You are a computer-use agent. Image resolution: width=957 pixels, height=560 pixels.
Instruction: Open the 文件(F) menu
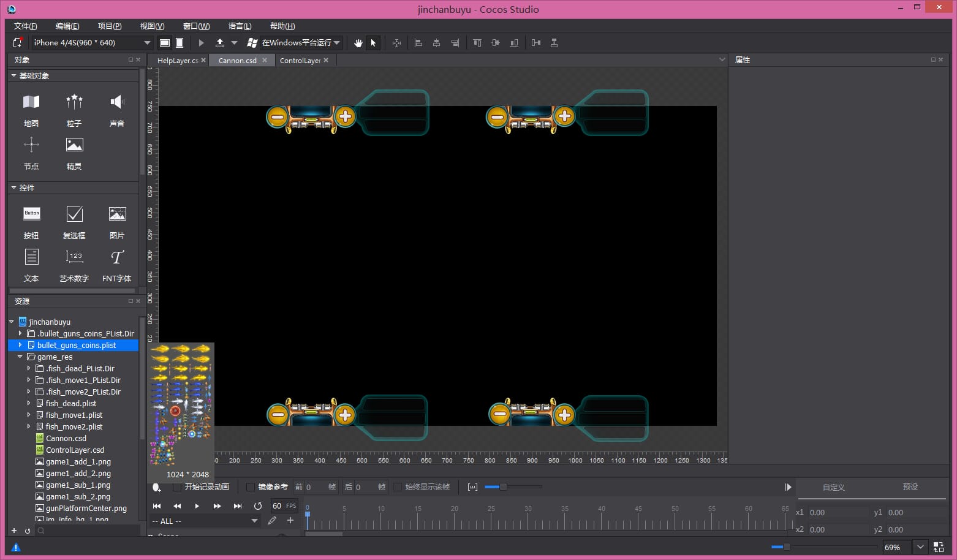point(25,26)
